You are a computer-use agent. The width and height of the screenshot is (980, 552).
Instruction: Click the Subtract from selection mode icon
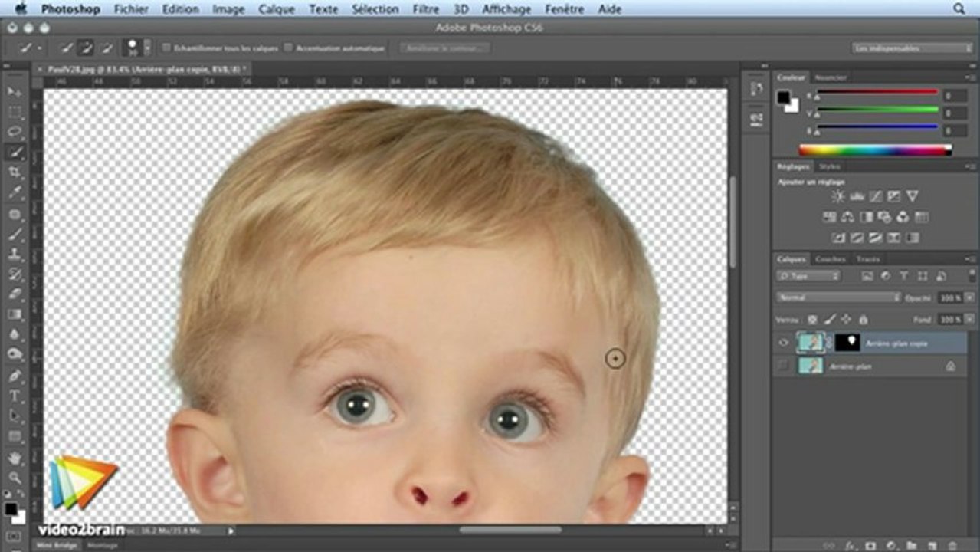(107, 48)
